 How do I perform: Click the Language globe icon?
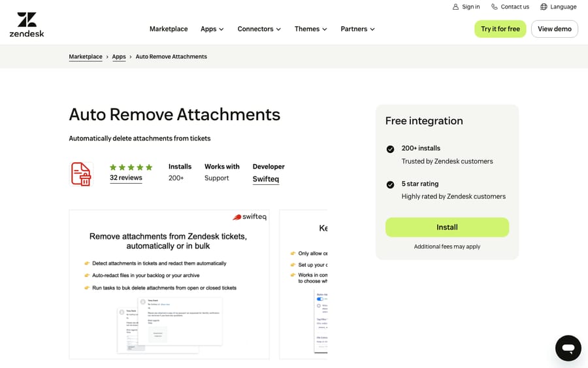(x=544, y=7)
